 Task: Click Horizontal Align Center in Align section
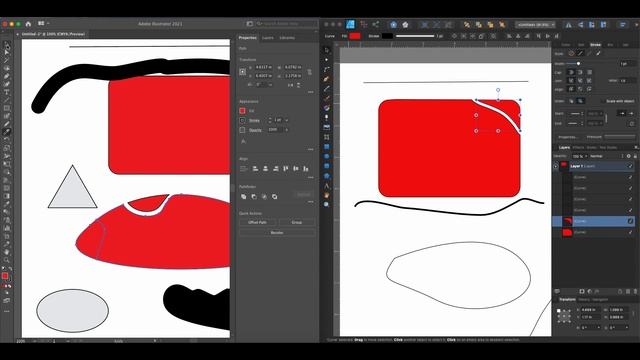(x=266, y=169)
